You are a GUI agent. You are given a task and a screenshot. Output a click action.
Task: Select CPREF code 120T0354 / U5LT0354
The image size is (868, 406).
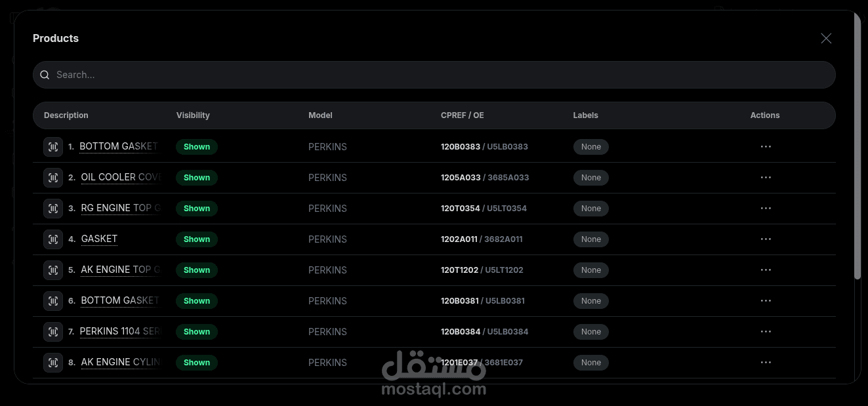[484, 209]
